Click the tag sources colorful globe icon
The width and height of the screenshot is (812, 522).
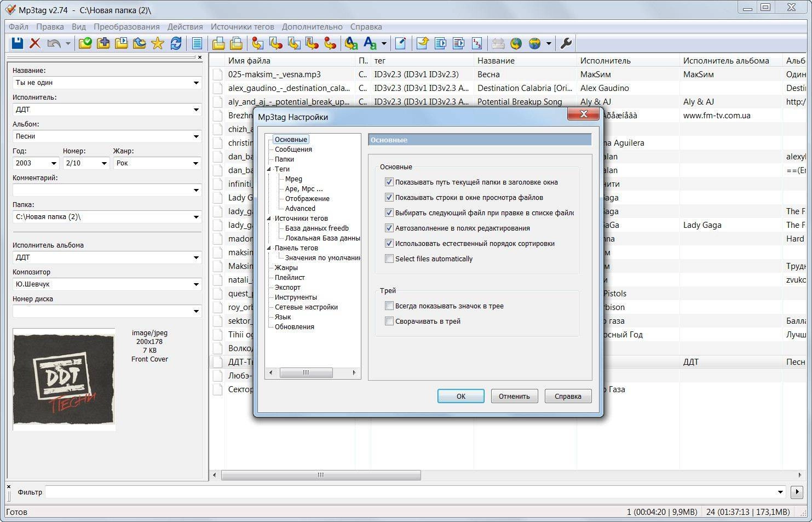[x=534, y=43]
